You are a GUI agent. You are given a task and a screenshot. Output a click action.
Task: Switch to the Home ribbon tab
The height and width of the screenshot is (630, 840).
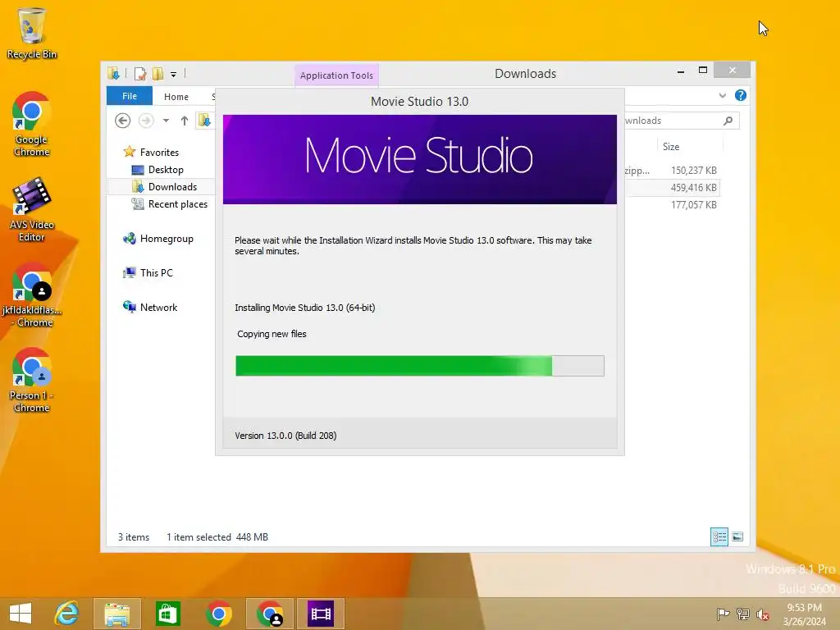click(176, 97)
